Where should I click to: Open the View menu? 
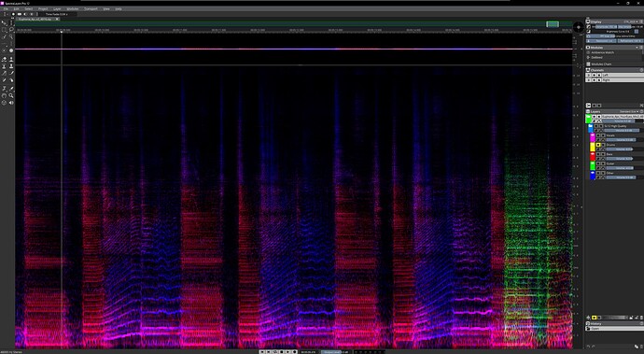pos(106,8)
